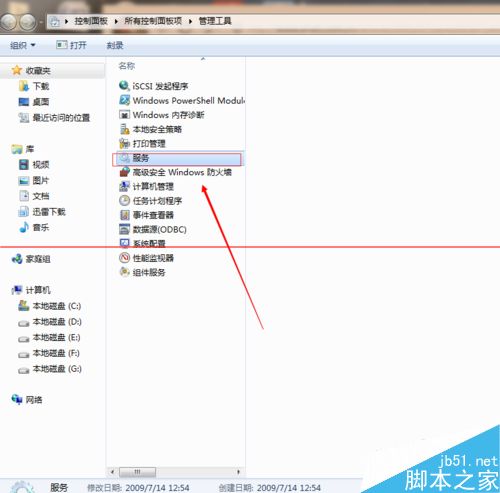Click the 任务计划程序 clock icon
500x493 pixels.
[124, 201]
